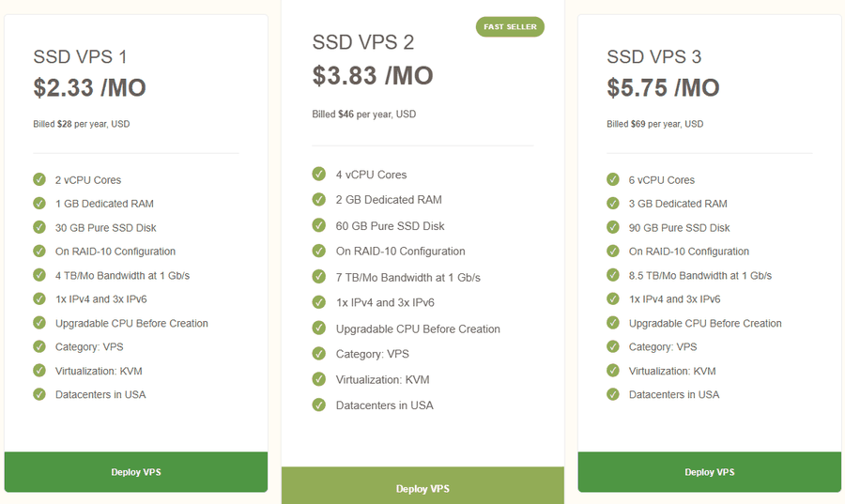
Task: Click check icon beside Upgradable CPU in SSD VPS 2
Action: click(x=319, y=328)
